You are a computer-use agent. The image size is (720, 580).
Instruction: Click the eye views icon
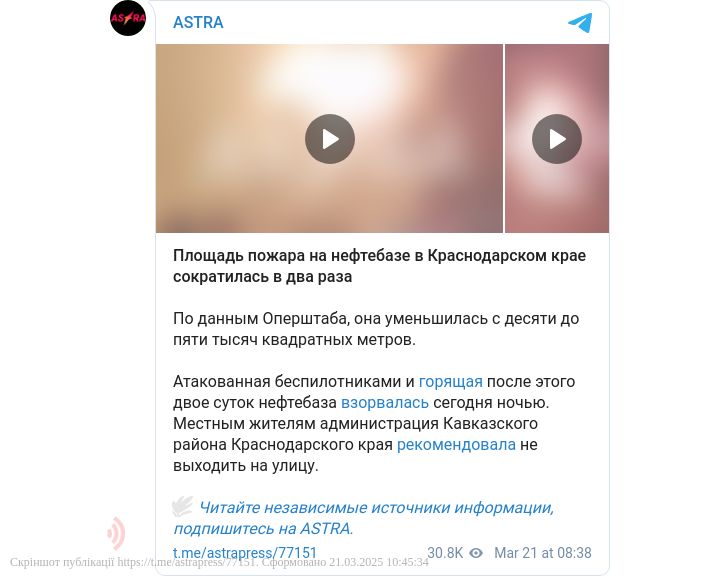point(476,553)
